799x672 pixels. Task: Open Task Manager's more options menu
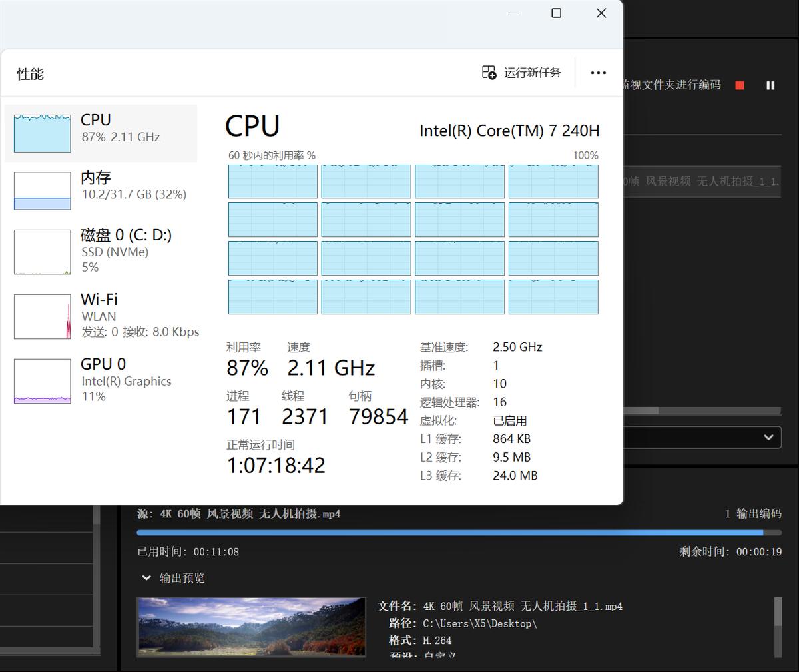click(598, 73)
